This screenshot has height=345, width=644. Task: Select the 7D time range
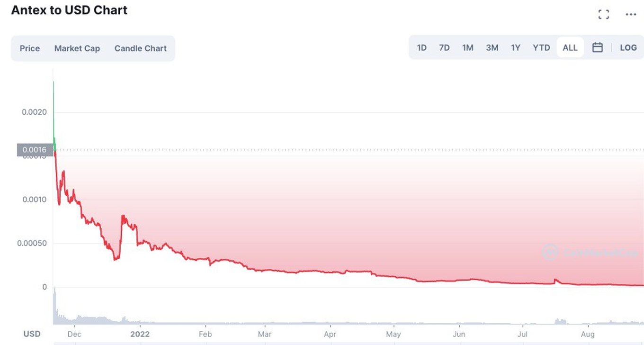coord(444,47)
